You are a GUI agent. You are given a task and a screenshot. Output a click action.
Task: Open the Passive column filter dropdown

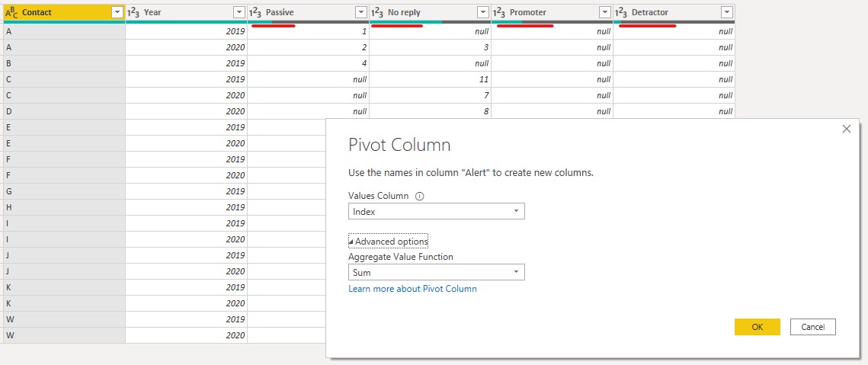pos(361,12)
